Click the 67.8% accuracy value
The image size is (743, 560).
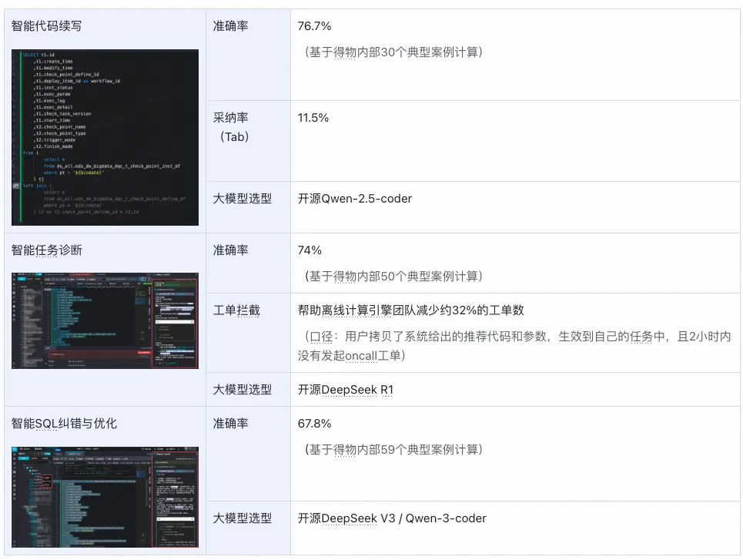(314, 424)
